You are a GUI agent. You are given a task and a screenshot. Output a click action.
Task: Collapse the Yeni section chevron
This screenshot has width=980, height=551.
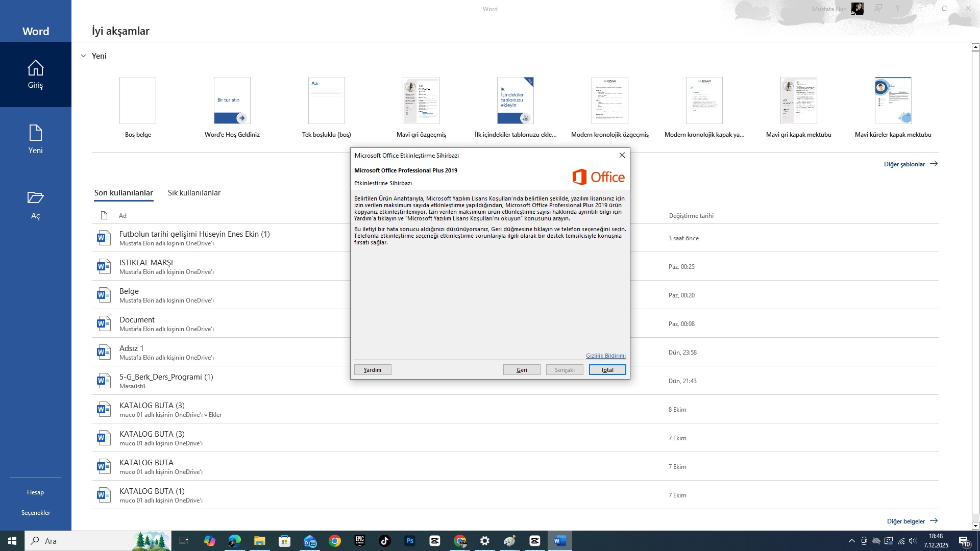83,56
